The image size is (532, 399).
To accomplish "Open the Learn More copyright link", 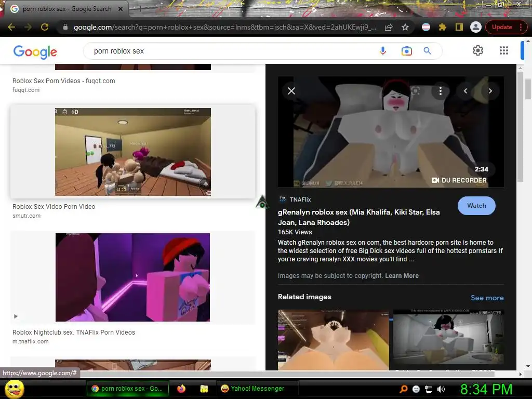I will click(402, 276).
